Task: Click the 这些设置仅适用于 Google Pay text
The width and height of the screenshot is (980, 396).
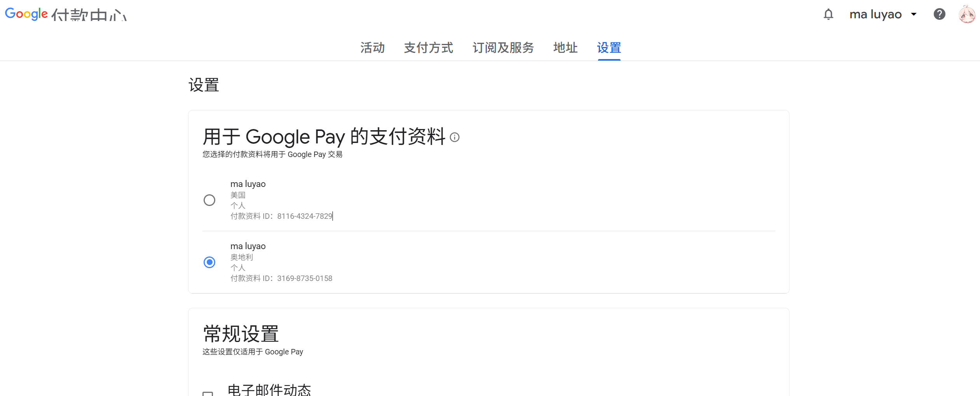Action: tap(253, 352)
